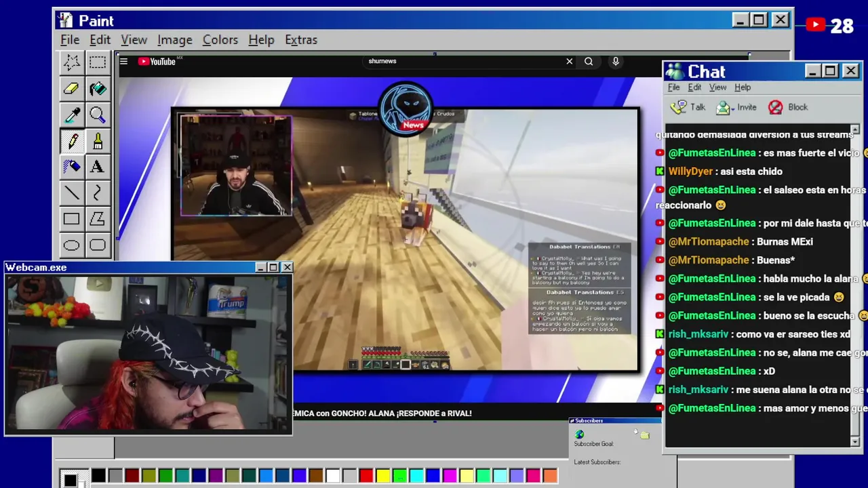The height and width of the screenshot is (488, 868).
Task: Click the Block icon in Chat
Action: pyautogui.click(x=775, y=107)
